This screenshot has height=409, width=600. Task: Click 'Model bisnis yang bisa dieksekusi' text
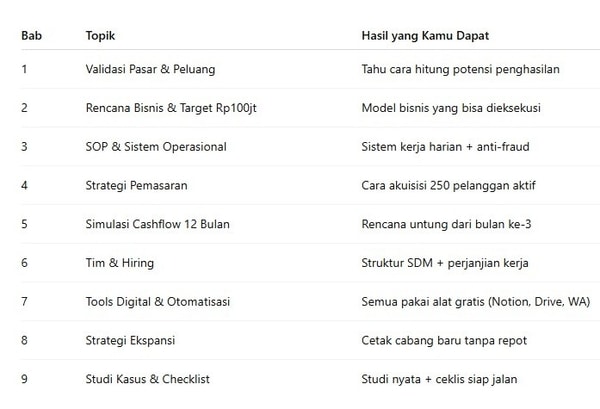pos(453,108)
